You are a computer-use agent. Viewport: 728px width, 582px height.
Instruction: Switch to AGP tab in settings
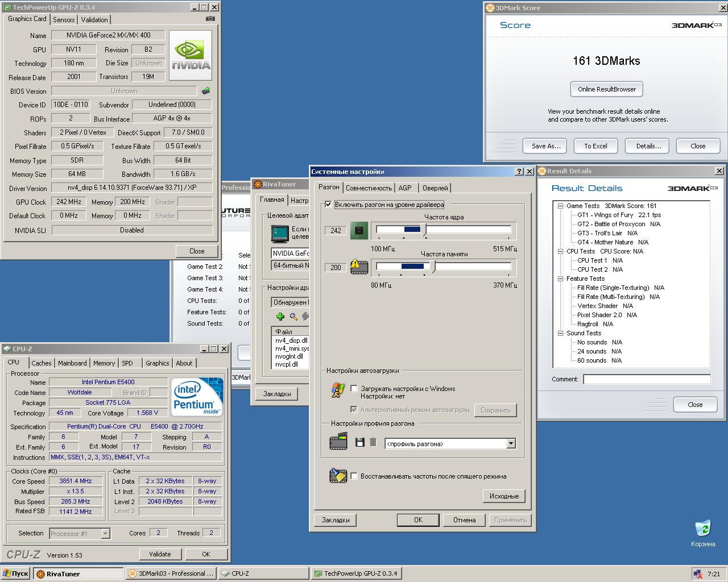(405, 188)
